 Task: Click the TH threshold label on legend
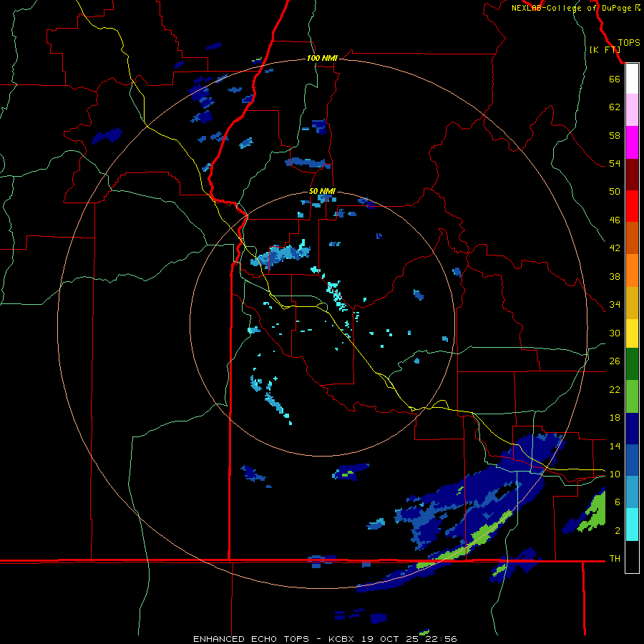[x=615, y=559]
